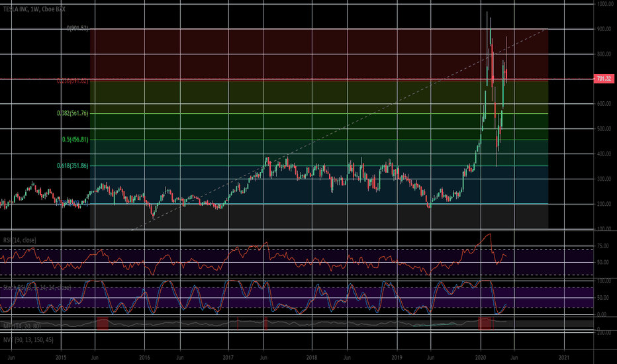Open the Stoch RSI indicator legend
The image size is (617, 364).
coord(37,288)
